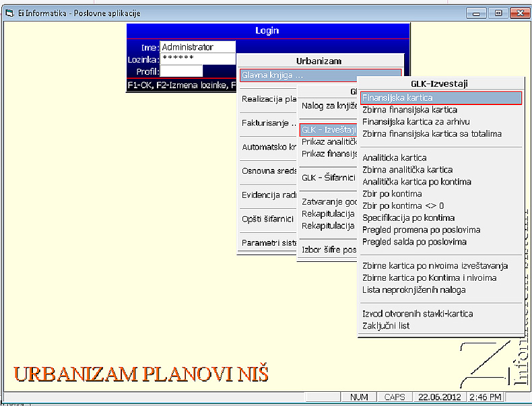Choose Lista neproknjiženih naloga

click(x=413, y=290)
